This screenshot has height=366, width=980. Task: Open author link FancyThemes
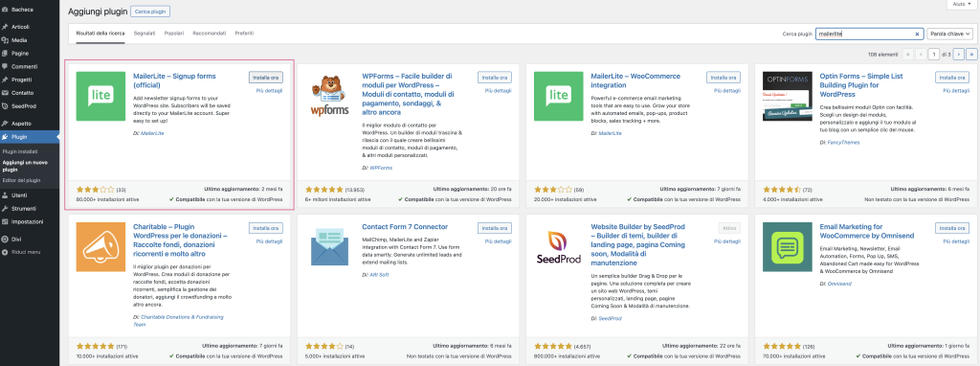pyautogui.click(x=843, y=143)
